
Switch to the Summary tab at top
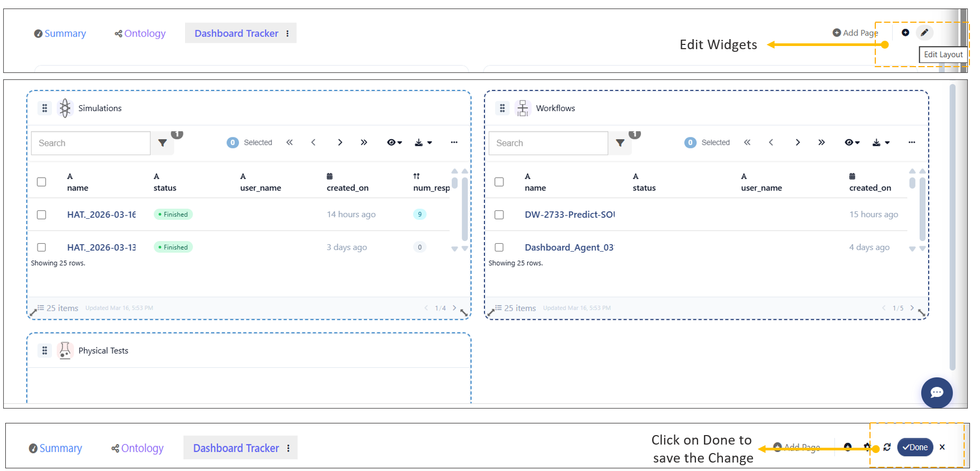coord(60,33)
